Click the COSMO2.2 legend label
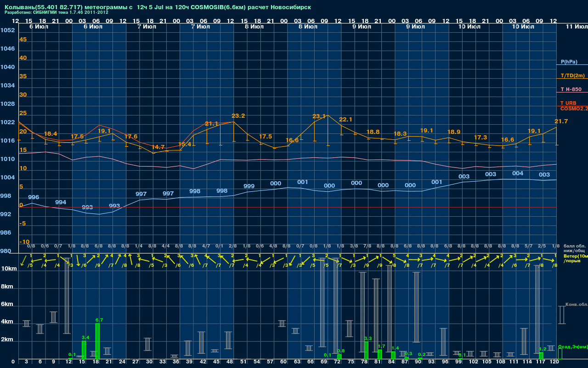The image size is (588, 368). pyautogui.click(x=574, y=109)
